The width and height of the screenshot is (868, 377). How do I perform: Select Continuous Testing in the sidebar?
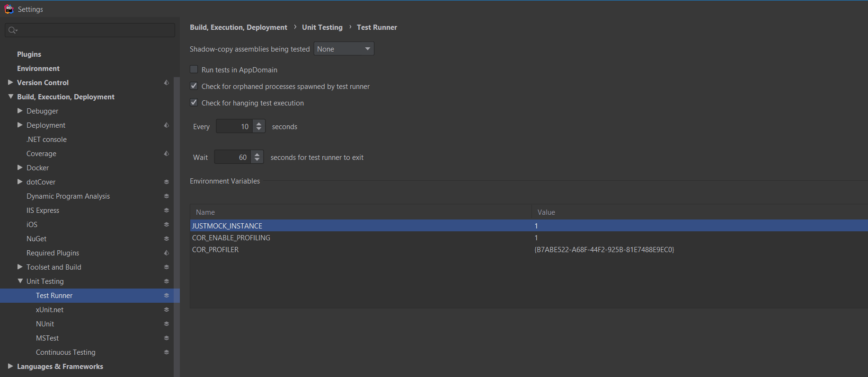65,352
